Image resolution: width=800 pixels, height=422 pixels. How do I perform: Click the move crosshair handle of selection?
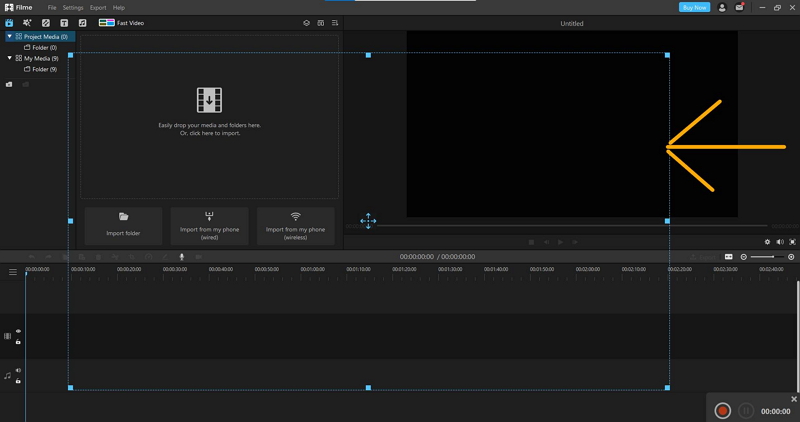point(368,221)
